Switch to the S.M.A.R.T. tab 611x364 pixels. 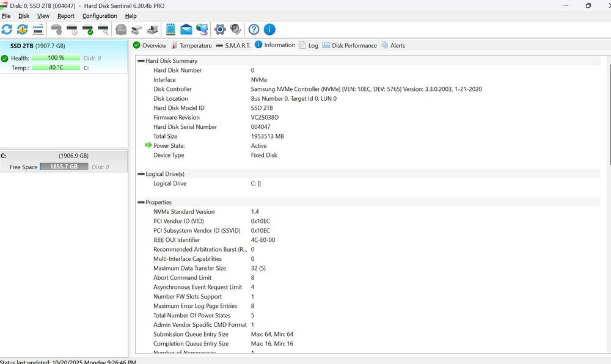pos(233,45)
